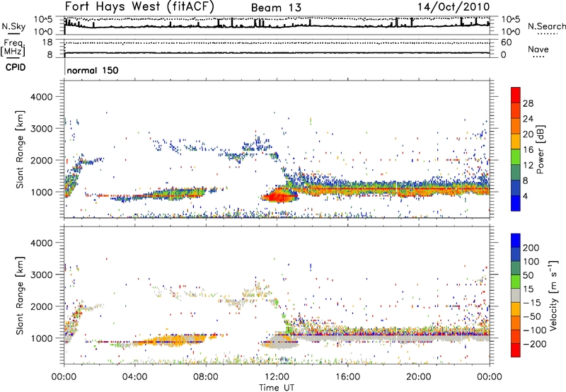The height and width of the screenshot is (392, 566).
Task: Click the '4' label on power colorbar
Action: pyautogui.click(x=525, y=197)
